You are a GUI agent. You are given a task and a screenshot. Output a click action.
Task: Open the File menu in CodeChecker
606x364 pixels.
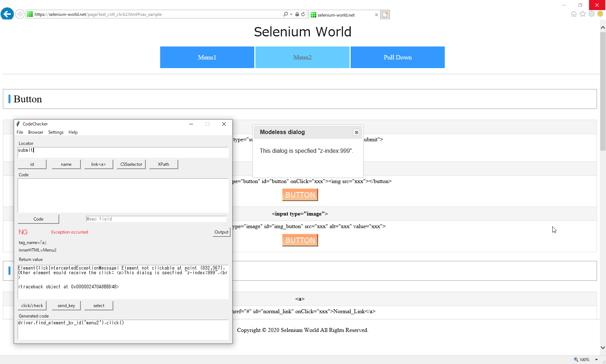coord(20,132)
